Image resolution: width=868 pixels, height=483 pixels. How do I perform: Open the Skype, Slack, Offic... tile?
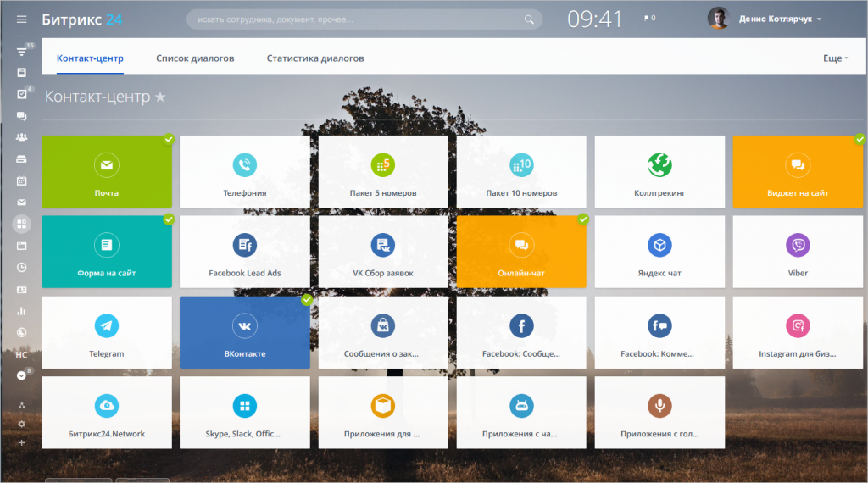pos(245,413)
